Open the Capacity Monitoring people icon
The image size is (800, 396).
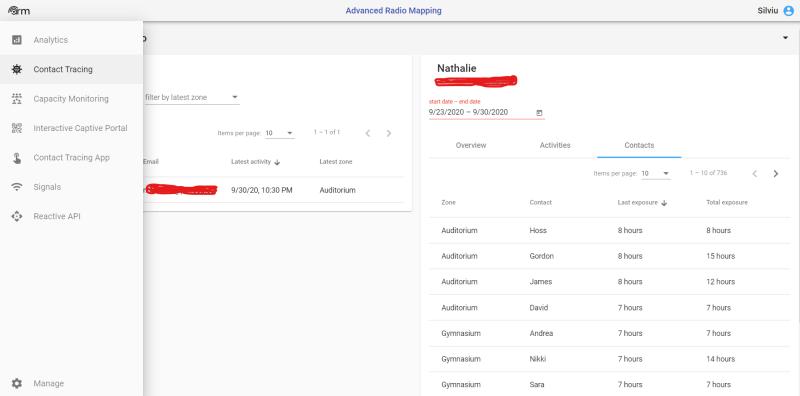click(17, 99)
